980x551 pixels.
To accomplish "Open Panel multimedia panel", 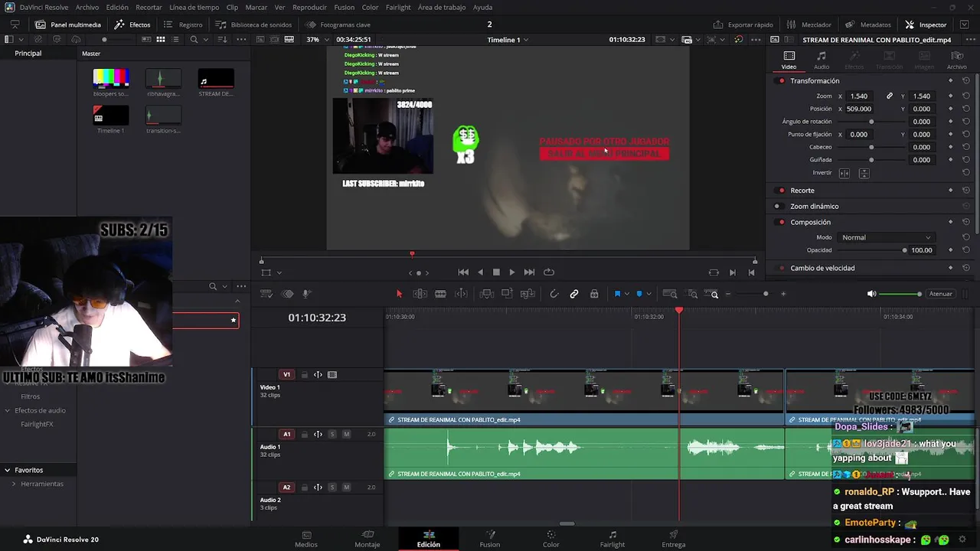I will pos(68,24).
